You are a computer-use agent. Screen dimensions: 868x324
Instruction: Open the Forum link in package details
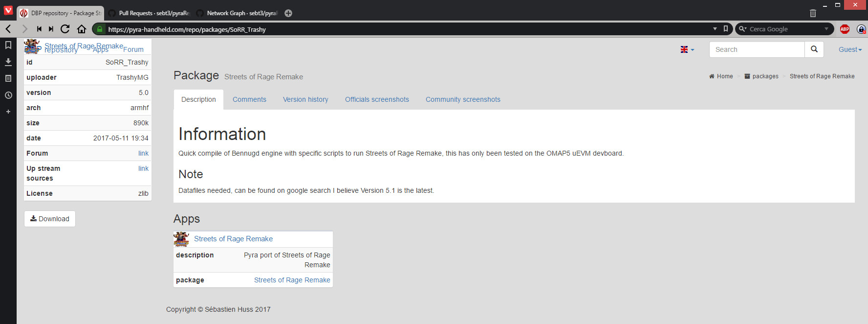click(x=143, y=153)
